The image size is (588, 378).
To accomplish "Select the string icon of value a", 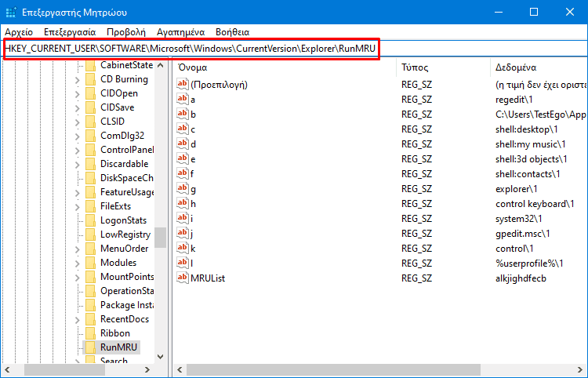I will point(183,99).
